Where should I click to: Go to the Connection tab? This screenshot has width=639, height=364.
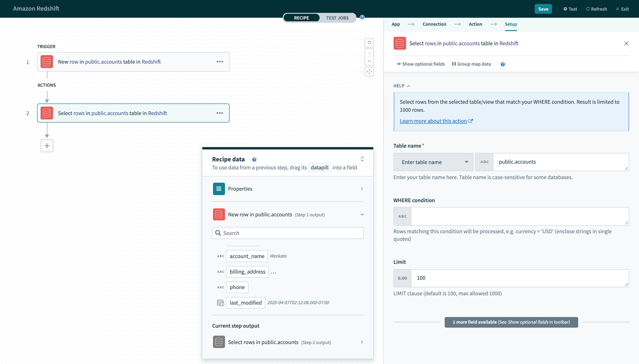pos(434,24)
